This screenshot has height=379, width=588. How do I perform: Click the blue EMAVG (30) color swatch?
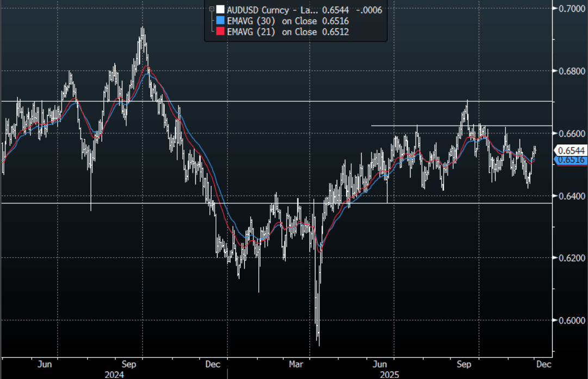[220, 21]
